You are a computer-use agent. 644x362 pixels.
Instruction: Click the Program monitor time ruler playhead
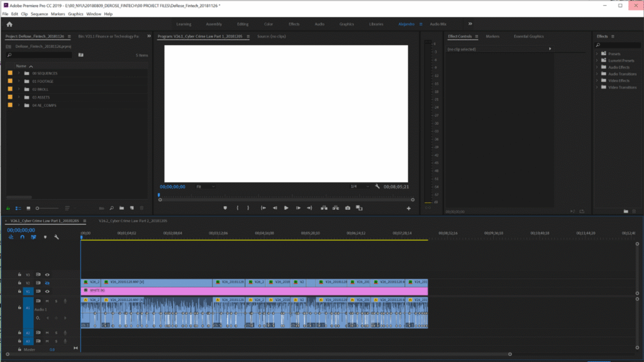pos(159,195)
